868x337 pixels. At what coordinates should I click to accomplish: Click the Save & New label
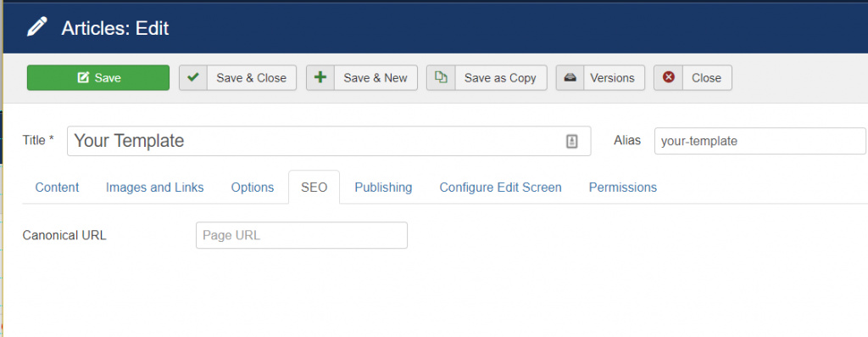point(376,77)
